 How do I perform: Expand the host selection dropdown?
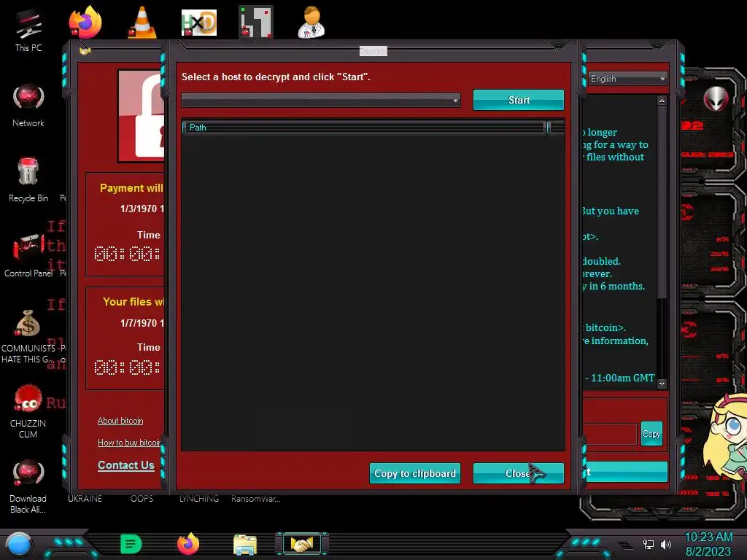click(x=321, y=100)
